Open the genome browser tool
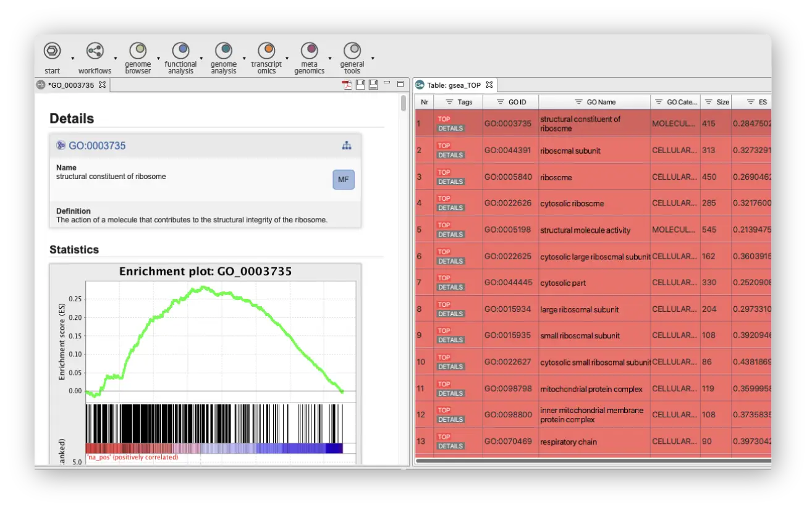 coord(138,51)
